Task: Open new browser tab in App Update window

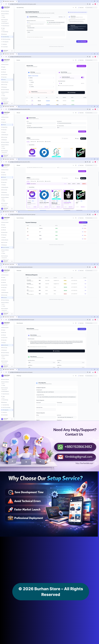Action: [19, 1]
